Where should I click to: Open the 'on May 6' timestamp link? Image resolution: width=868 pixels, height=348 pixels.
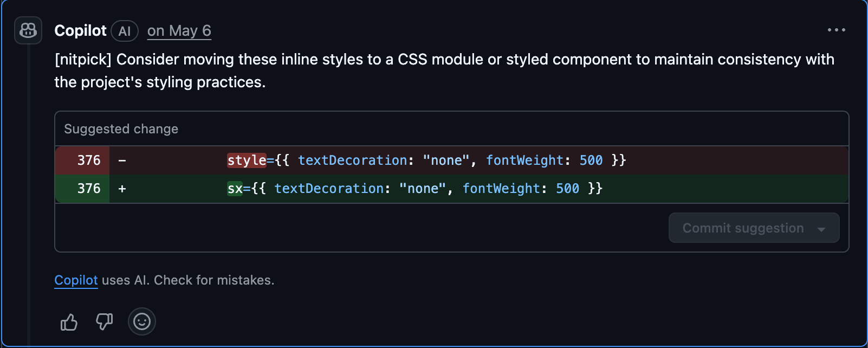(x=179, y=31)
